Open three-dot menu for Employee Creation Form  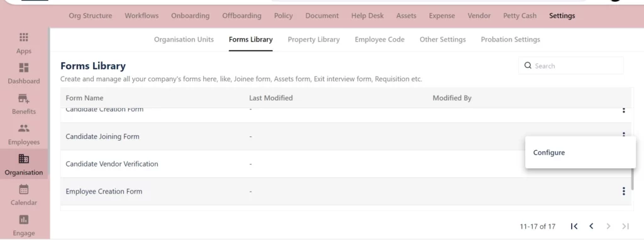[623, 191]
